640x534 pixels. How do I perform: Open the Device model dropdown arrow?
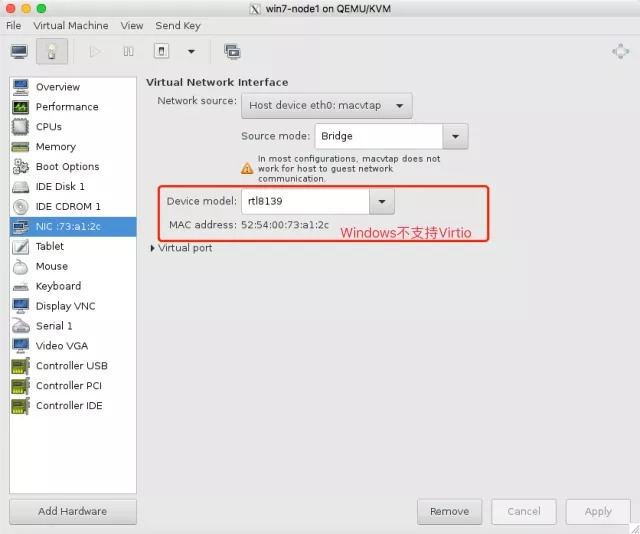tap(381, 202)
